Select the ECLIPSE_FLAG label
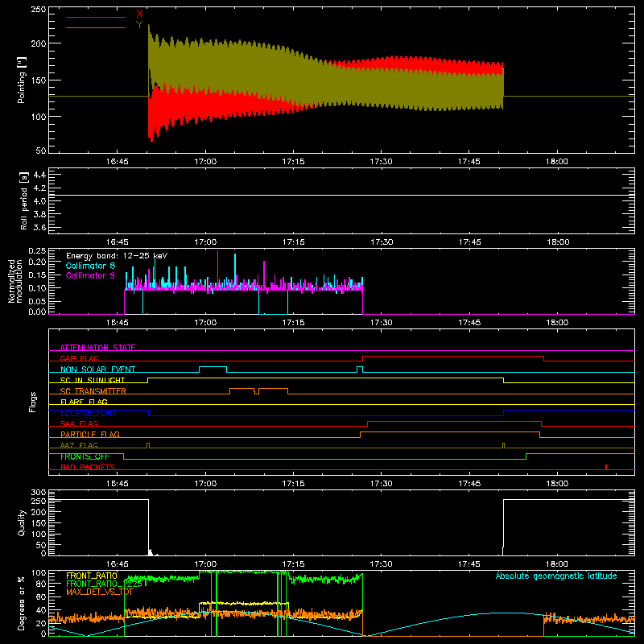The image size is (644, 644). (88, 413)
